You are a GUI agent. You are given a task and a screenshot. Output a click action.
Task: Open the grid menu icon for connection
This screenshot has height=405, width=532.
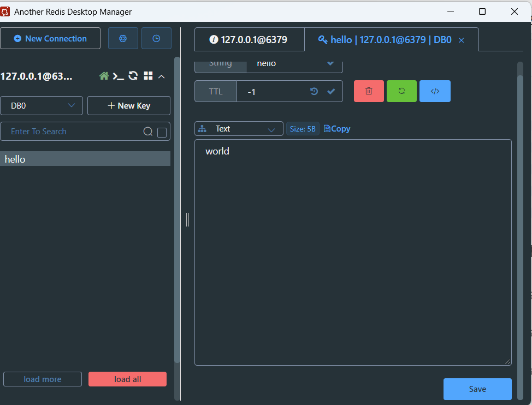pos(148,76)
